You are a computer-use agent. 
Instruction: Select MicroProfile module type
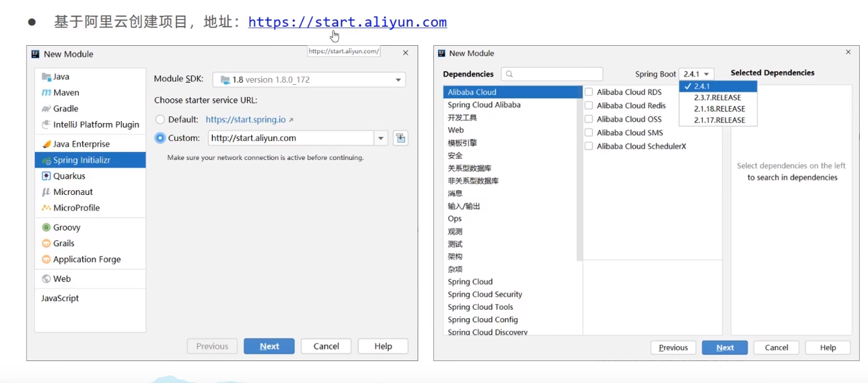pos(90,208)
